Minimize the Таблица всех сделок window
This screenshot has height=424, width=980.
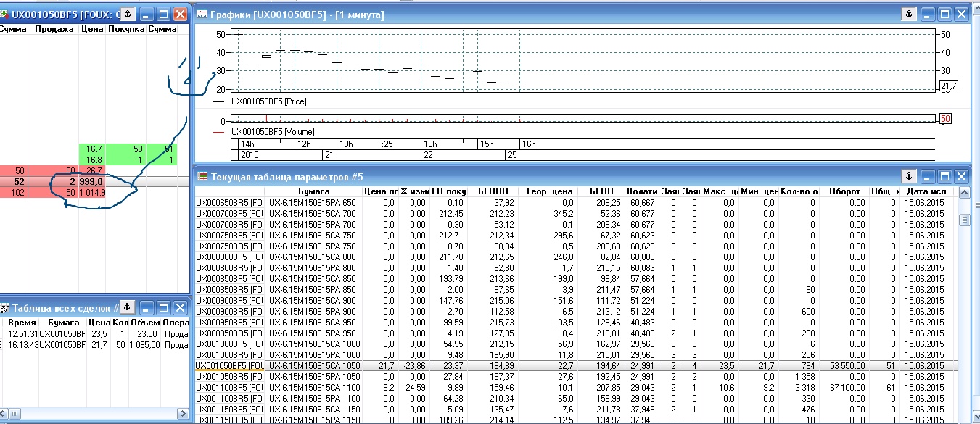tap(146, 307)
